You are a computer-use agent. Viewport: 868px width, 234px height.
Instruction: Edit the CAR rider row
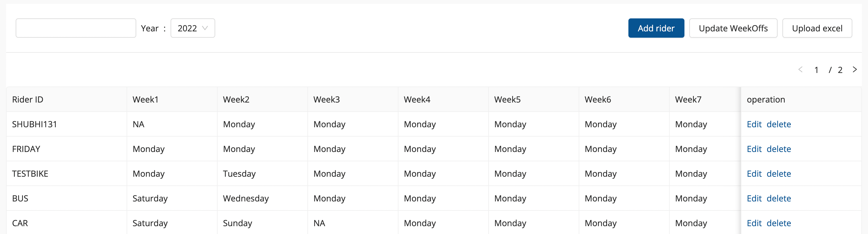(754, 223)
